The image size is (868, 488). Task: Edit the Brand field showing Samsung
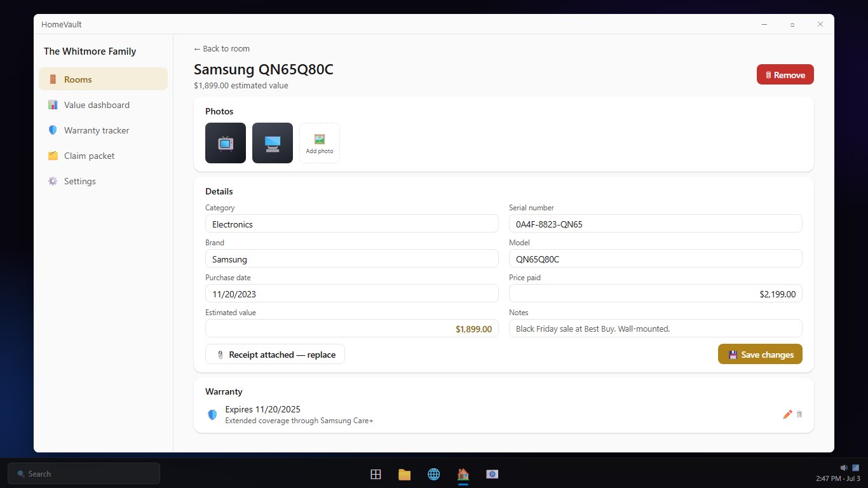[x=352, y=259]
